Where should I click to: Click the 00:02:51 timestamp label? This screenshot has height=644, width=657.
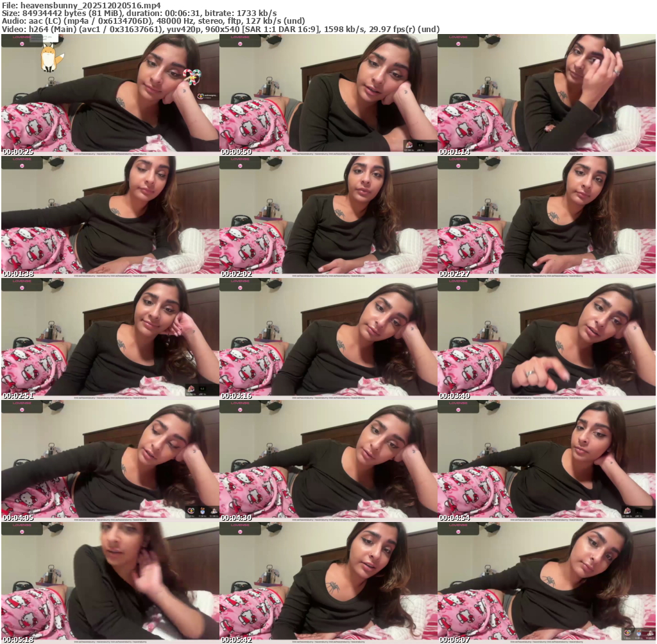(18, 396)
